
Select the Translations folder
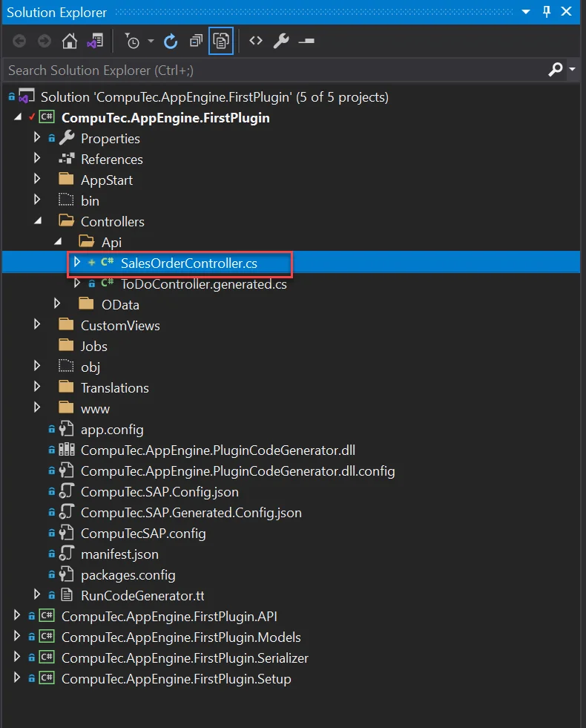point(114,387)
